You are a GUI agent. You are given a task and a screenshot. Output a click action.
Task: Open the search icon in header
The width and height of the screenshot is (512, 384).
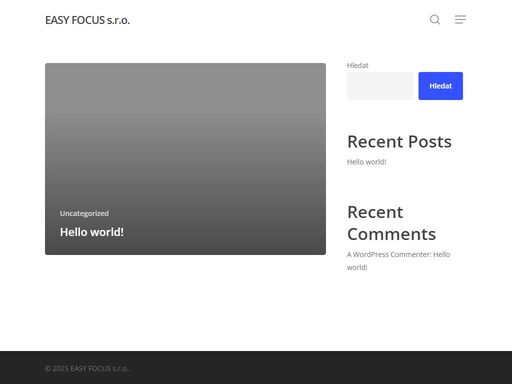coord(435,20)
